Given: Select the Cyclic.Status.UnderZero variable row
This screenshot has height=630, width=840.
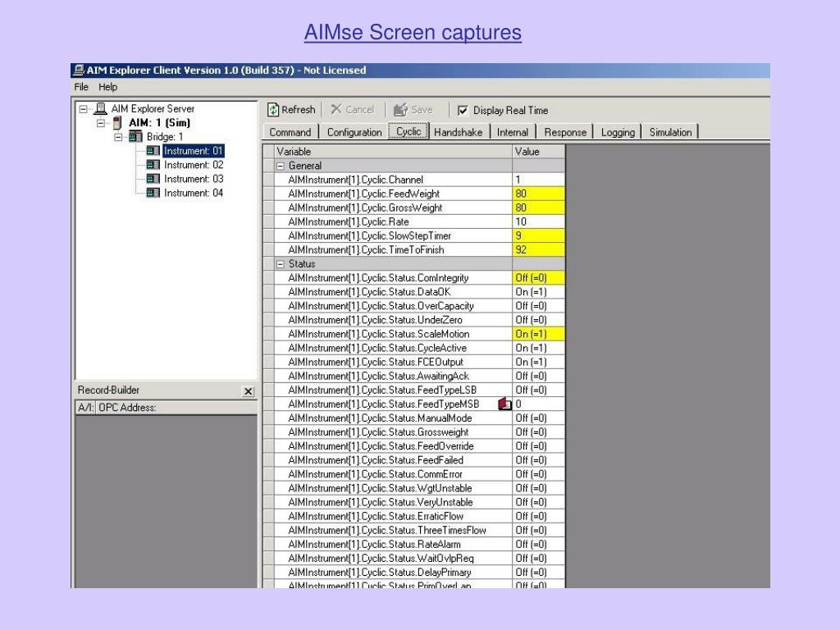Looking at the screenshot, I should point(413,320).
